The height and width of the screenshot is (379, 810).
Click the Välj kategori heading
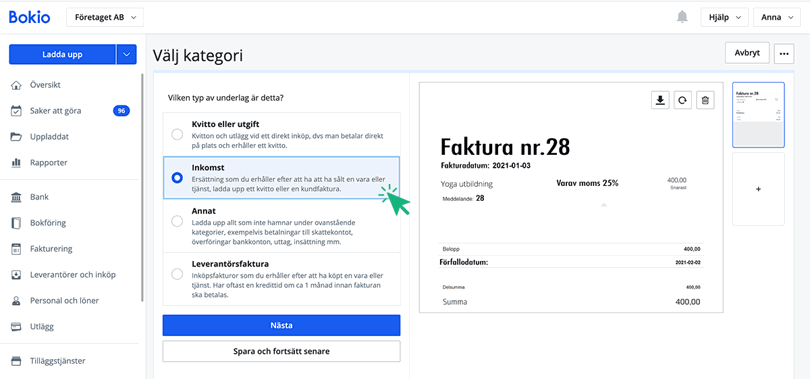coord(198,56)
